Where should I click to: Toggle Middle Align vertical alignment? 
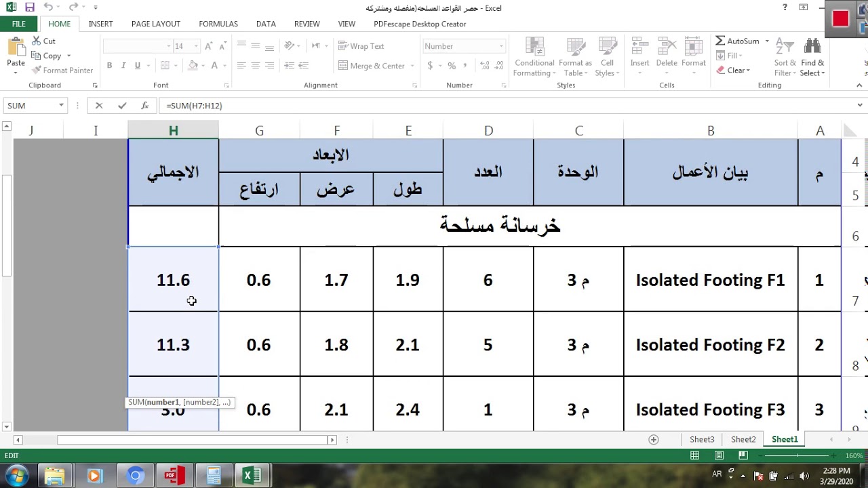point(256,46)
